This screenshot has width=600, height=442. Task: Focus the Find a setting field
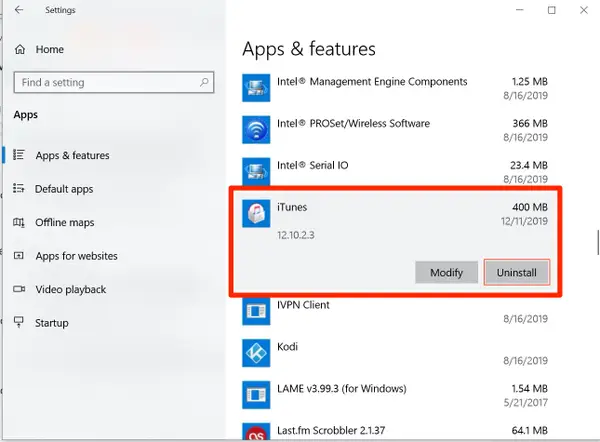point(114,82)
